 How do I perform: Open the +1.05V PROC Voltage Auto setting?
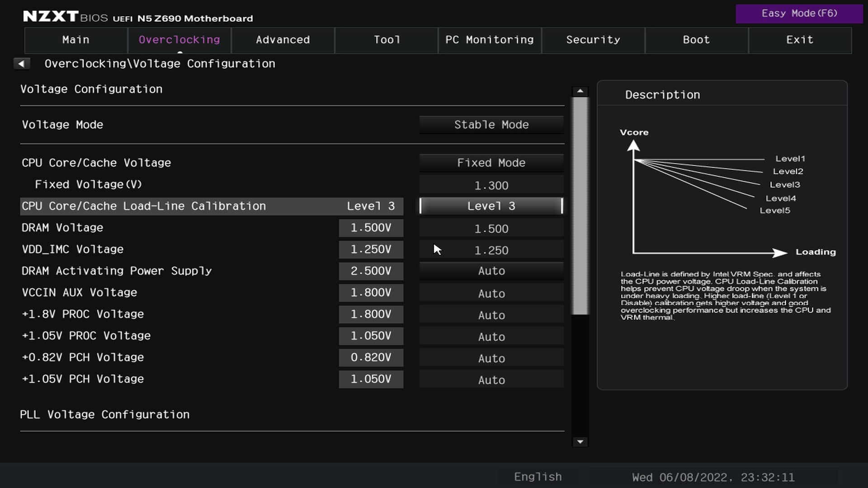click(491, 337)
